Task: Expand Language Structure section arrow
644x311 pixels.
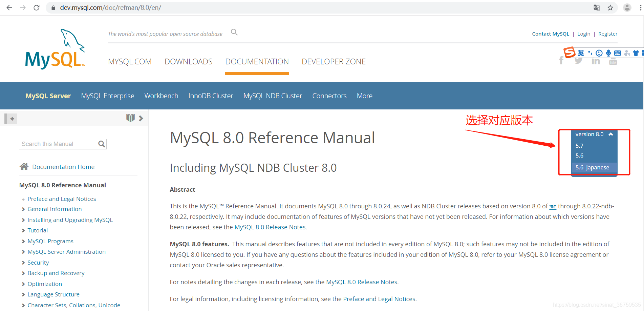Action: tap(23, 294)
